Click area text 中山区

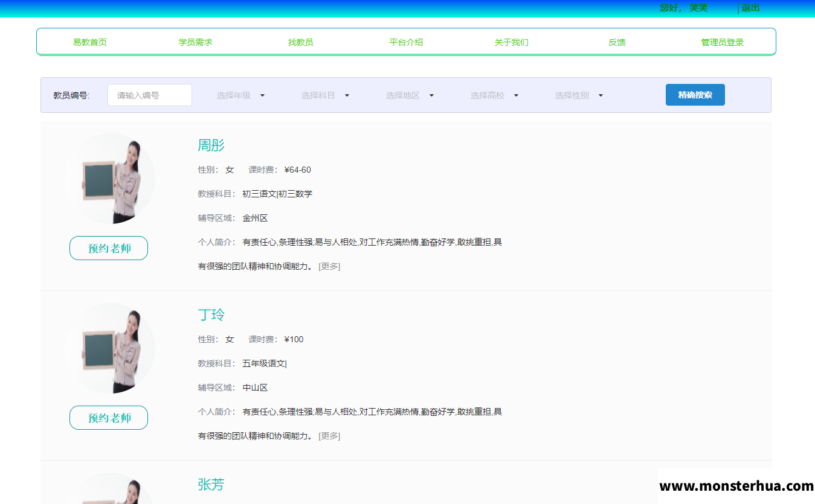[255, 388]
